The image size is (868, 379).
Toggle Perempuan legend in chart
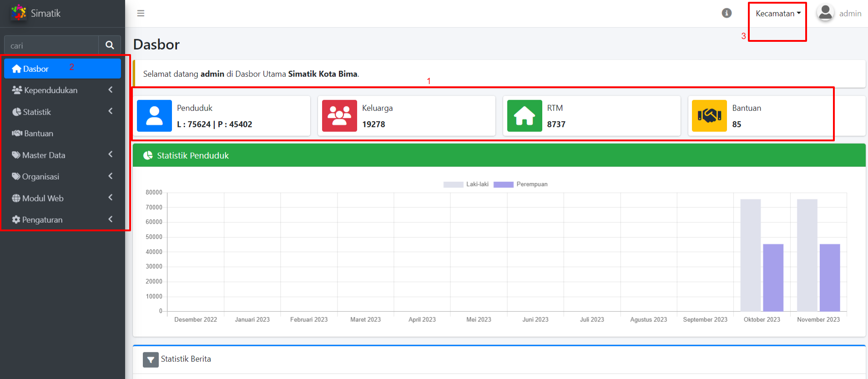[x=520, y=185]
